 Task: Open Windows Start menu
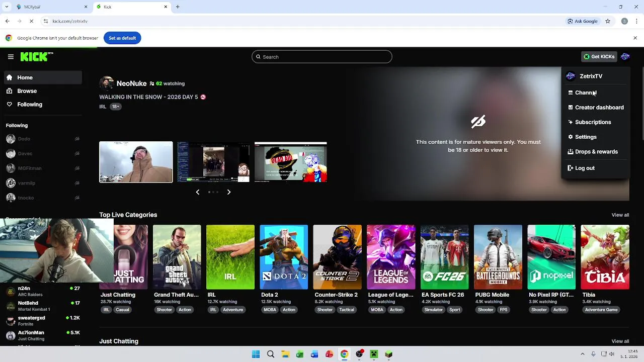point(256,354)
